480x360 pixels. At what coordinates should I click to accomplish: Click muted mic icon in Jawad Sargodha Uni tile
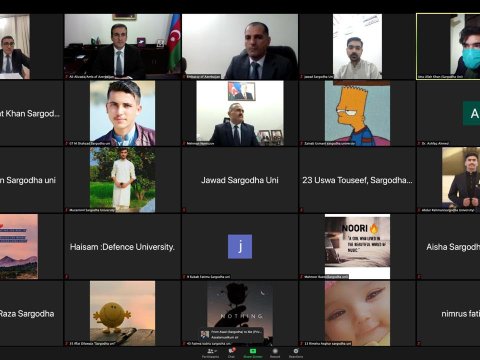point(184,210)
